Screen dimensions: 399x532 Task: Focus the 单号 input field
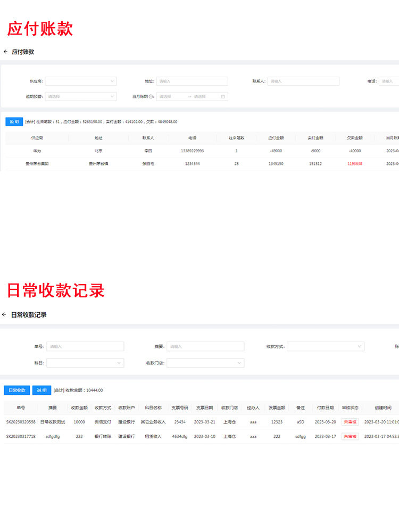pyautogui.click(x=85, y=346)
